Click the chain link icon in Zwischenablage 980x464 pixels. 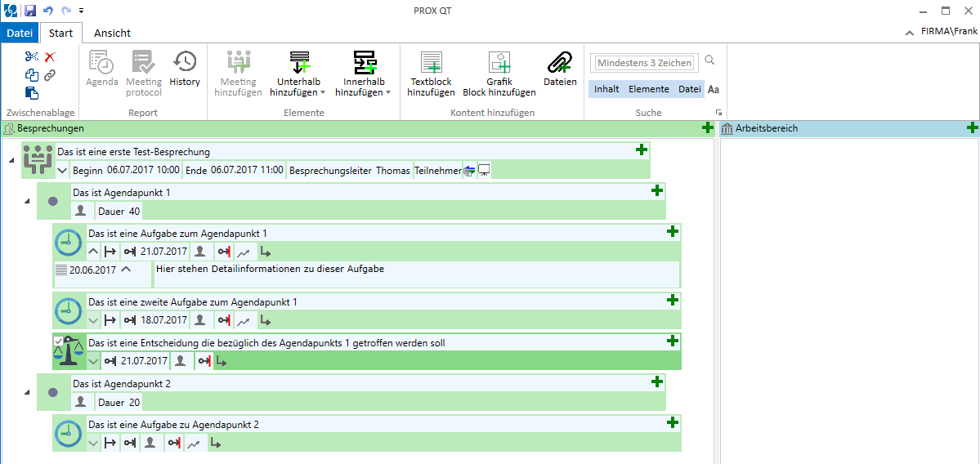pos(50,75)
